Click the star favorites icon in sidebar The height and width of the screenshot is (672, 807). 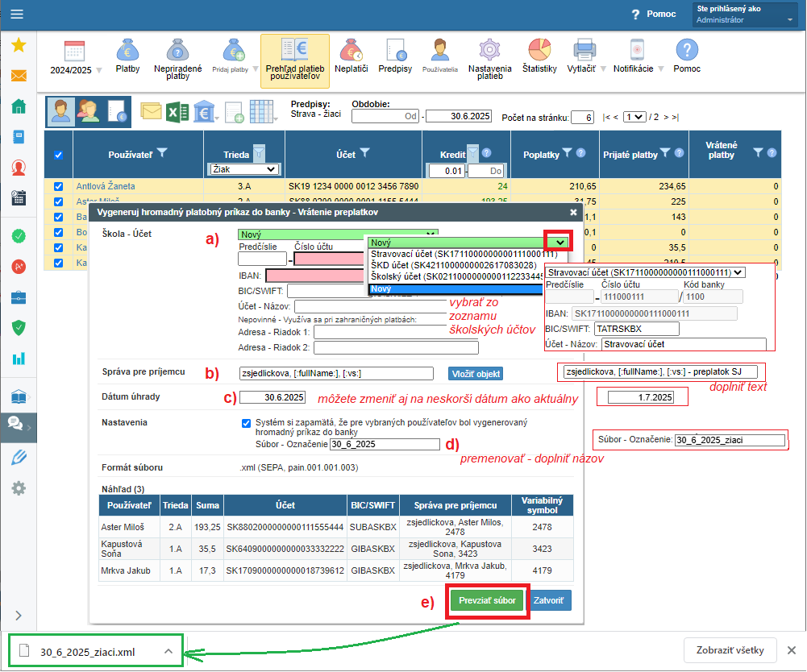[18, 46]
